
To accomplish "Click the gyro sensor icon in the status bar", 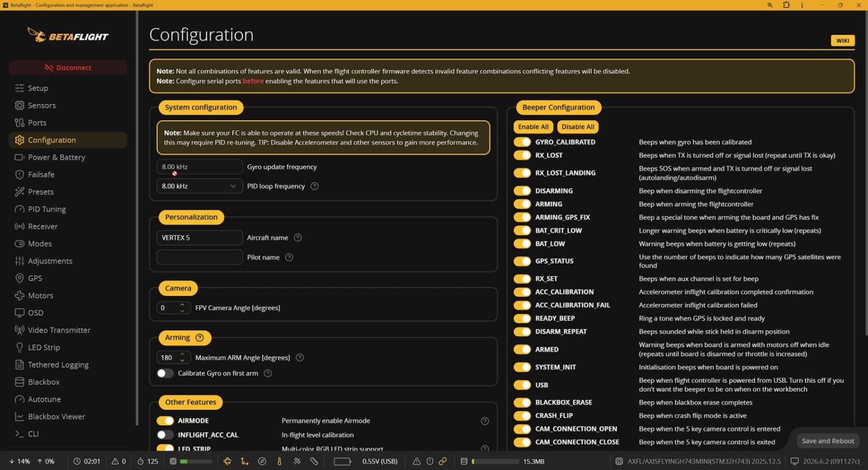I will coord(227,461).
